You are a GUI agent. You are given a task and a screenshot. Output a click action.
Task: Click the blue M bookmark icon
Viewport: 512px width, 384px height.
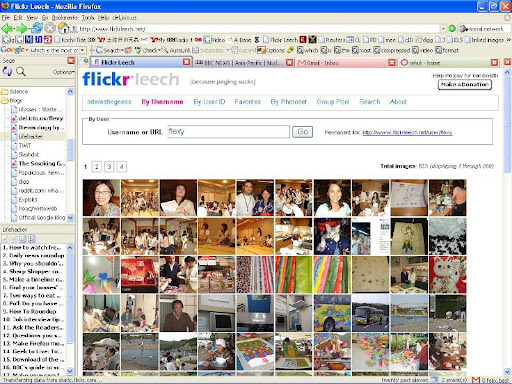29,40
